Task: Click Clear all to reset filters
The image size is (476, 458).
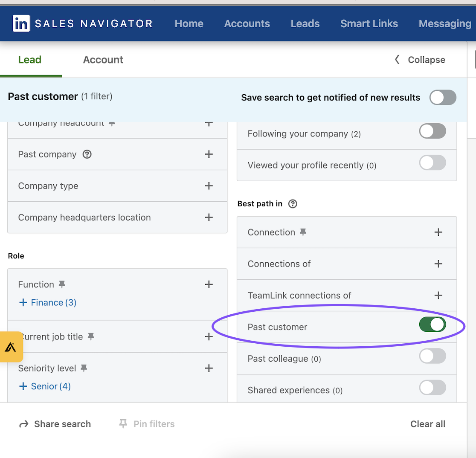Action: [427, 423]
